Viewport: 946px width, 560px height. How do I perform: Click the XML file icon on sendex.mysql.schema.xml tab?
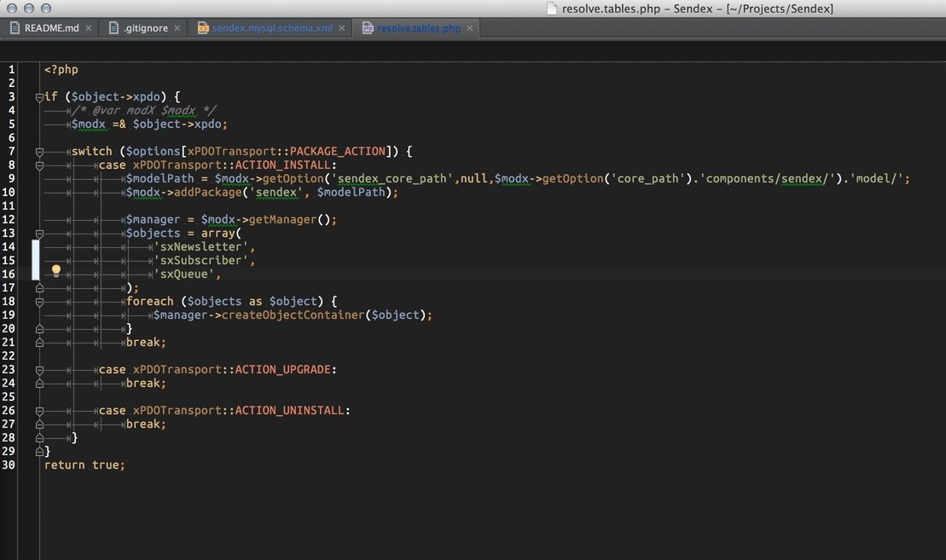(x=203, y=28)
